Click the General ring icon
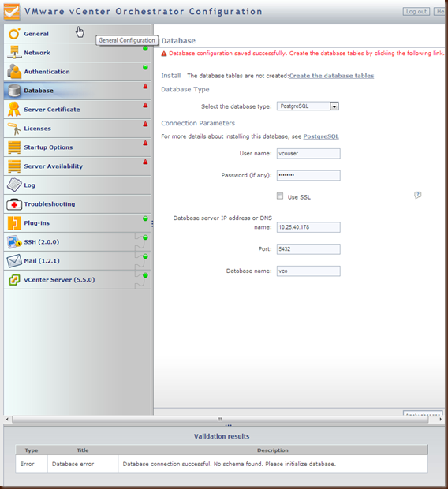Screen dimensions: 448x489 coord(14,34)
